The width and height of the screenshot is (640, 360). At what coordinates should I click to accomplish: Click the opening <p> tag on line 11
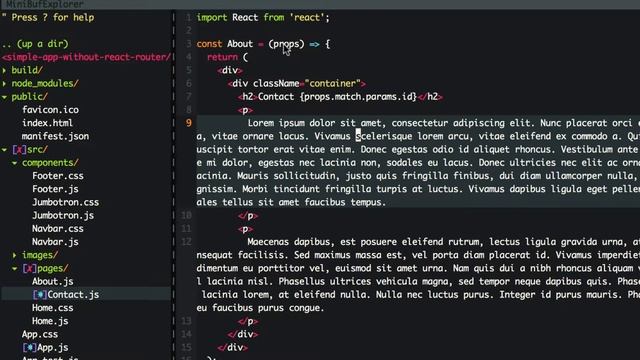click(245, 229)
